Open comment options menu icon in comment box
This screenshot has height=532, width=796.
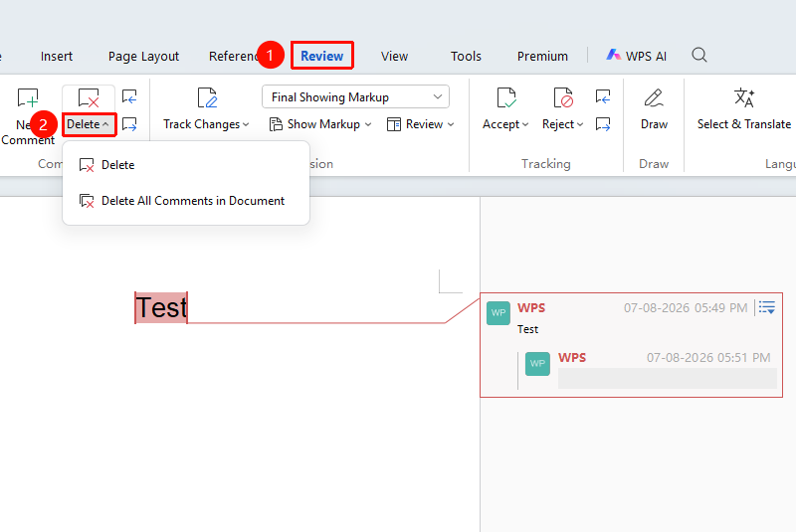pos(767,307)
